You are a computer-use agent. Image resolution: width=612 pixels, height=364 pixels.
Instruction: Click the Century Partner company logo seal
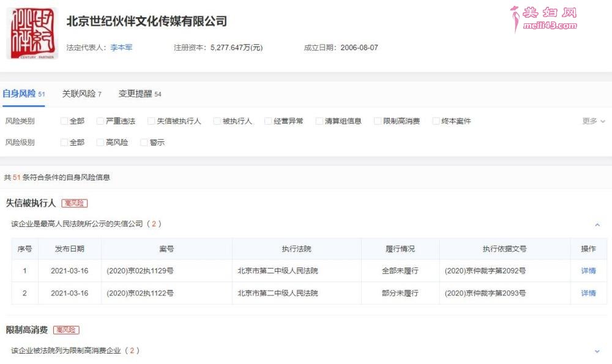click(x=32, y=34)
